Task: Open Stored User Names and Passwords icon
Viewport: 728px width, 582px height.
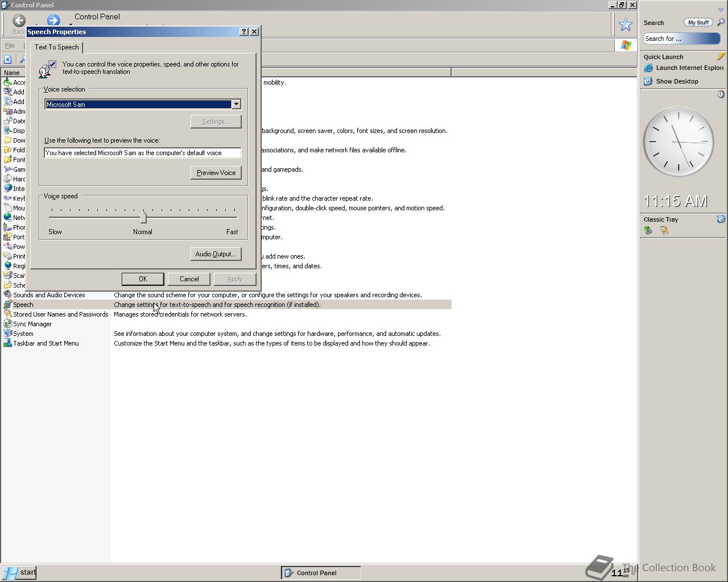Action: pos(8,314)
